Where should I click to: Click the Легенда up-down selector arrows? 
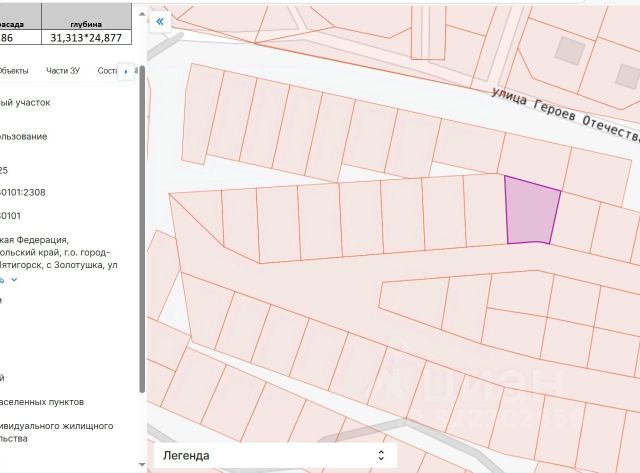coord(381,455)
